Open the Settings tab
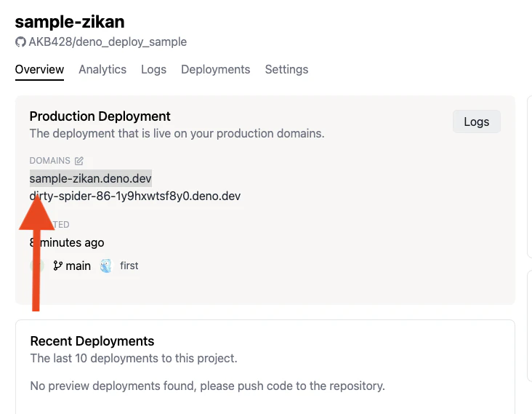The height and width of the screenshot is (414, 532). (x=286, y=69)
